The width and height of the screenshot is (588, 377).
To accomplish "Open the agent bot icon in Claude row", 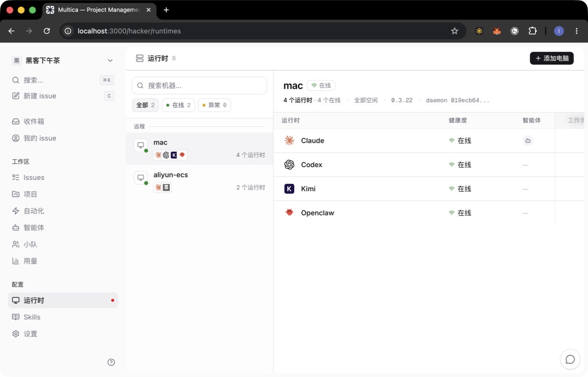I will 527,141.
